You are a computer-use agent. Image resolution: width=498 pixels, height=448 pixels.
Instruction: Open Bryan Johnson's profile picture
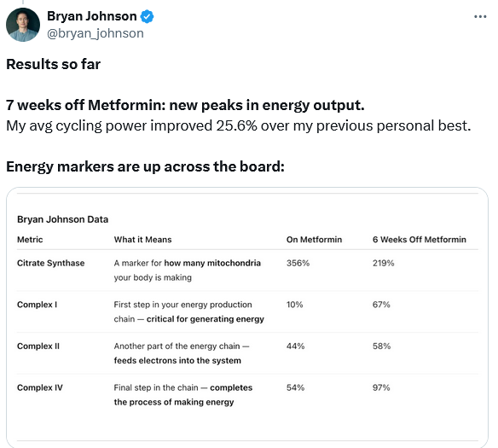[23, 25]
